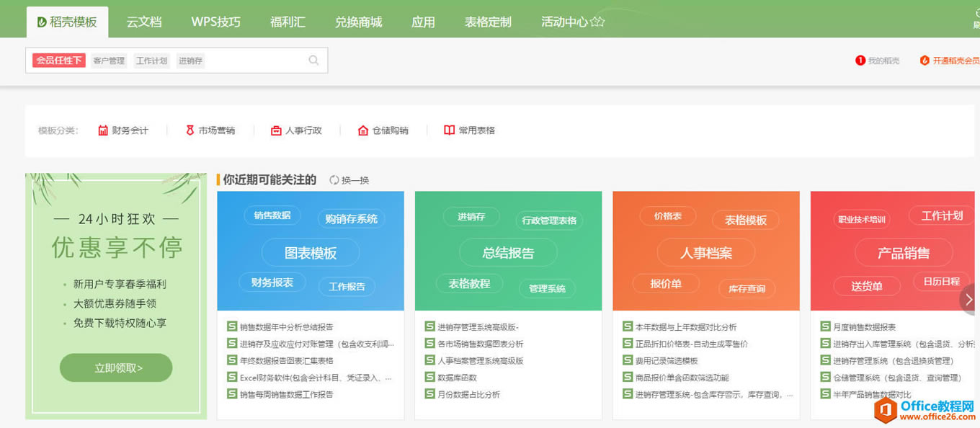This screenshot has height=428, width=980.
Task: Click the 立即领取 button
Action: click(x=116, y=367)
